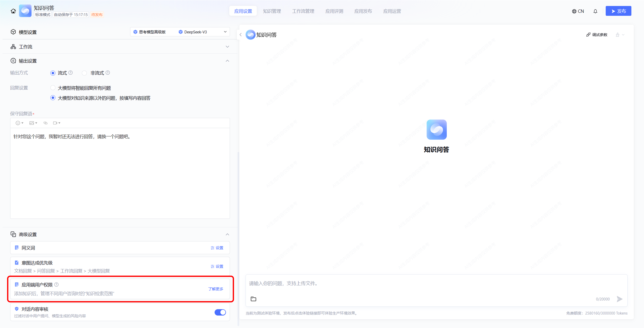
Task: Open the App Evaluation tab
Action: click(x=334, y=11)
